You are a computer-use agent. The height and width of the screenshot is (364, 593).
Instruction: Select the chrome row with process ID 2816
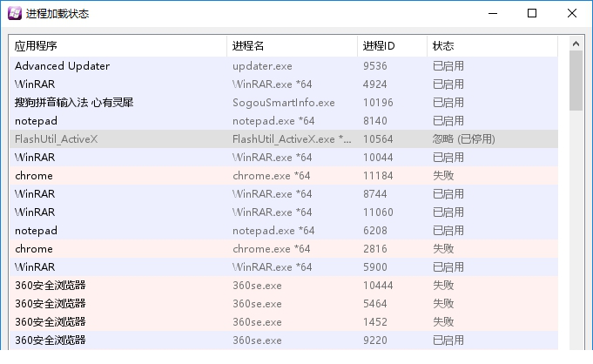284,248
